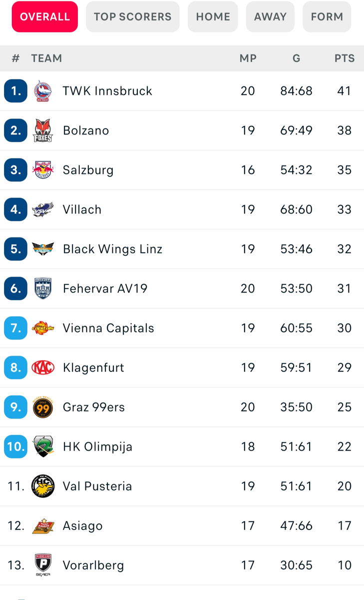Select the Overall standings tab
The width and height of the screenshot is (364, 600).
coord(45,16)
